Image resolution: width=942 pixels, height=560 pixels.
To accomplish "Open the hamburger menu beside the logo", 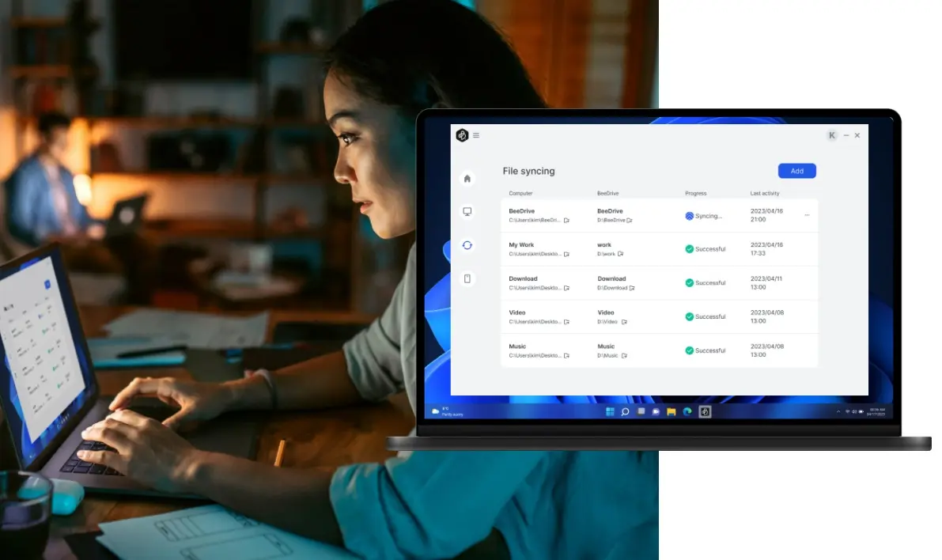I will pyautogui.click(x=476, y=135).
